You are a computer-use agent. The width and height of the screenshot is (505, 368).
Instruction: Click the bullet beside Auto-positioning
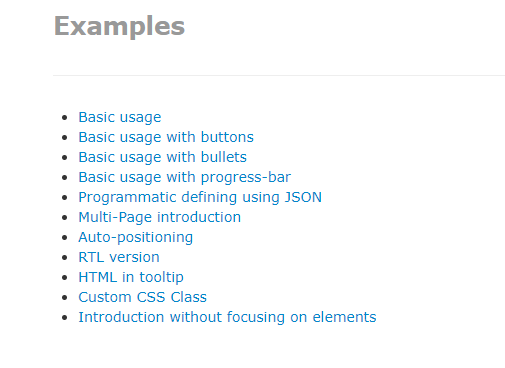65,238
